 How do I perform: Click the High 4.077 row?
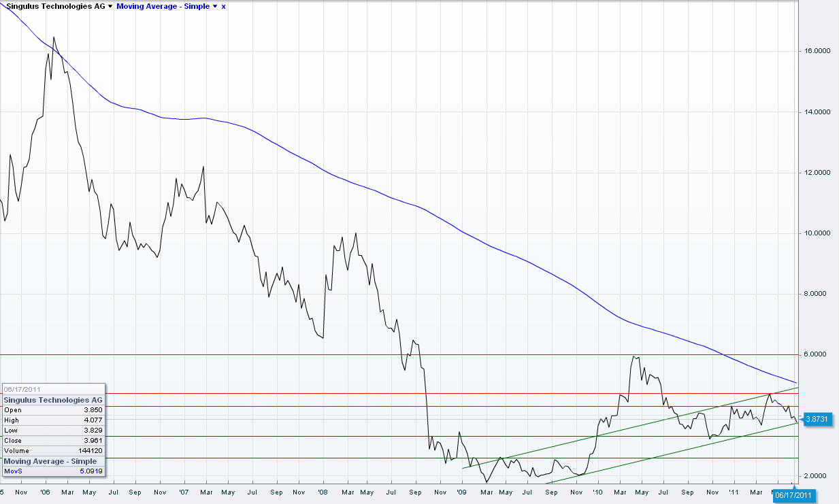[53, 420]
